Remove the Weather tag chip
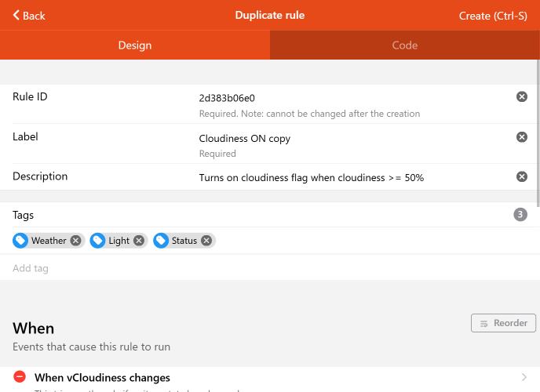This screenshot has width=540, height=392. tap(75, 241)
